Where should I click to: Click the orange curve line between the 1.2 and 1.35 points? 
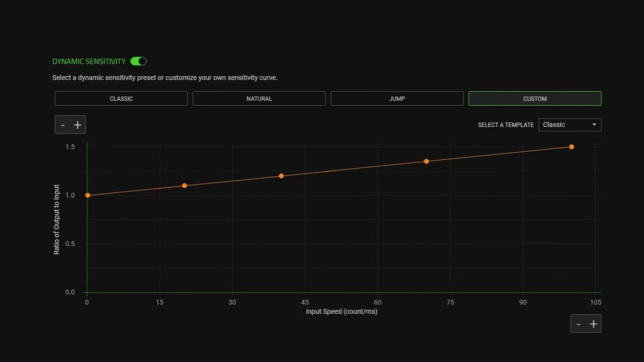click(354, 168)
